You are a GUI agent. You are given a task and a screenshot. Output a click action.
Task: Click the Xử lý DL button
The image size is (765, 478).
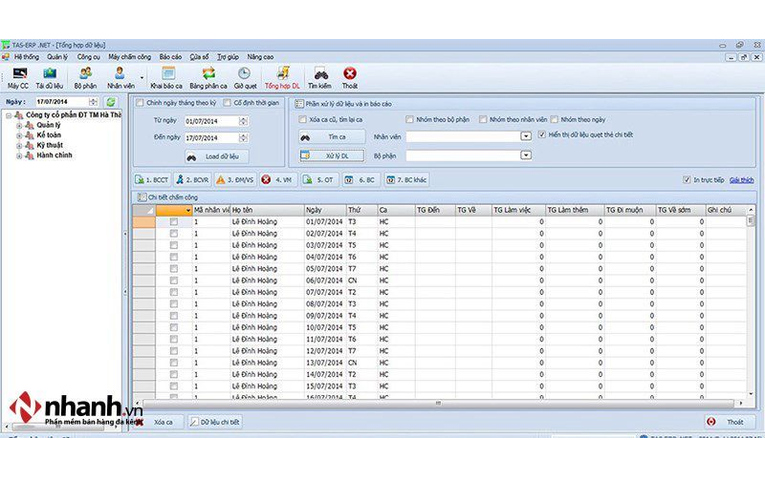tap(332, 156)
